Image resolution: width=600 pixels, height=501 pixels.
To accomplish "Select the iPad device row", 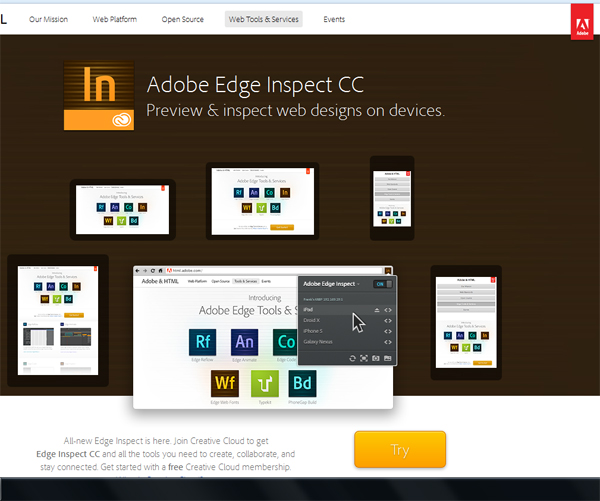I will click(347, 310).
